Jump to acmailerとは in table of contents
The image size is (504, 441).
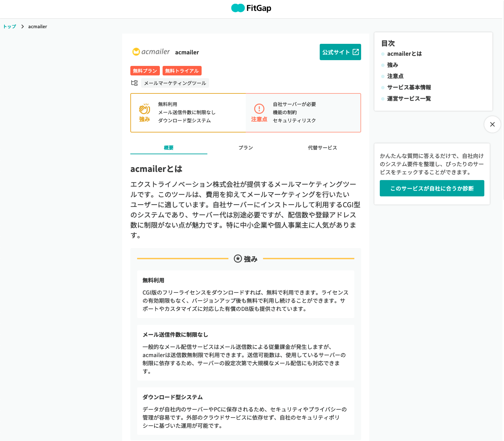click(x=405, y=54)
